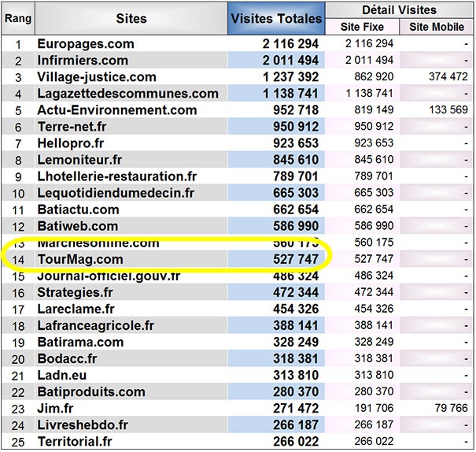
Task: Select the Site Fixe column header
Action: click(x=362, y=27)
